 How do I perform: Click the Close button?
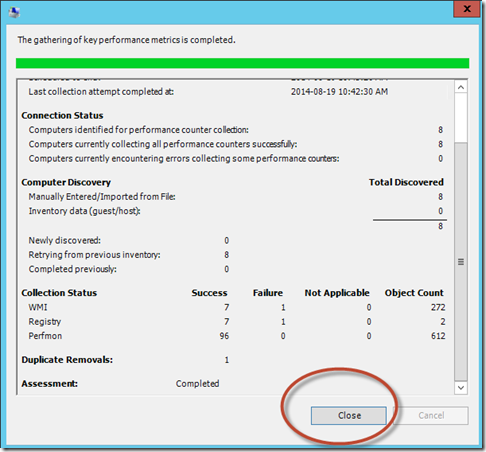point(349,415)
